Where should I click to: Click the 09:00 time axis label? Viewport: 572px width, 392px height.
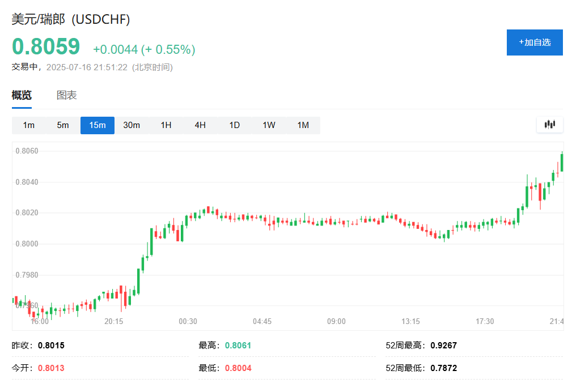(336, 321)
